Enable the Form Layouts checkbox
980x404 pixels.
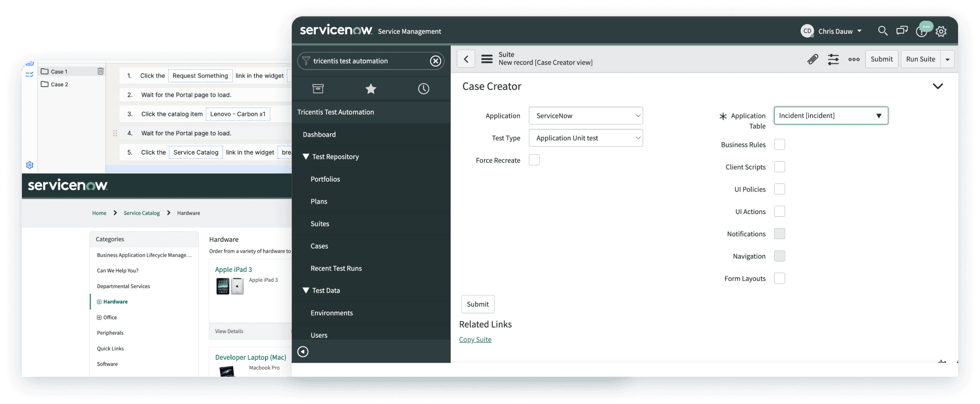coord(780,278)
